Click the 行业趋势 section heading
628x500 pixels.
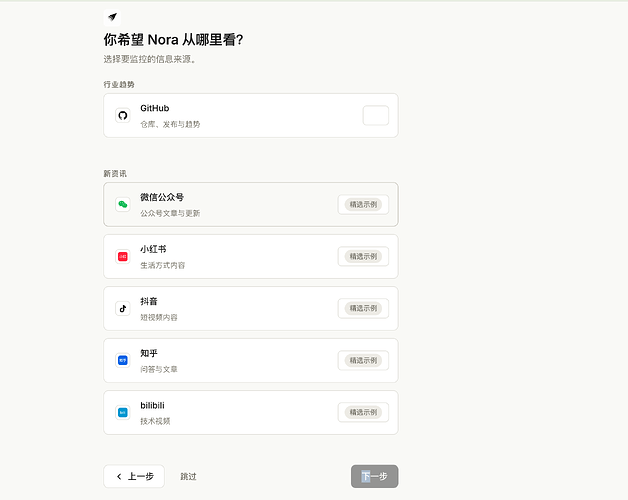(119, 85)
